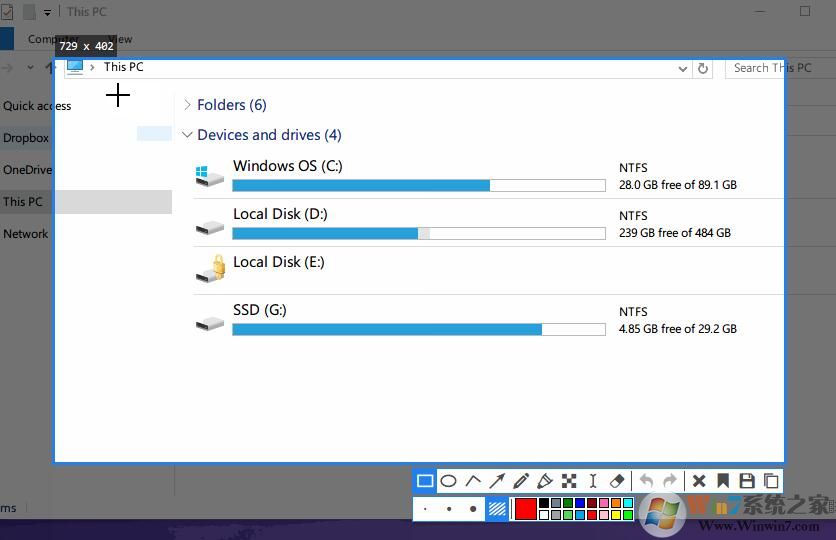Pick the black color swatch
The image size is (836, 540).
(544, 503)
